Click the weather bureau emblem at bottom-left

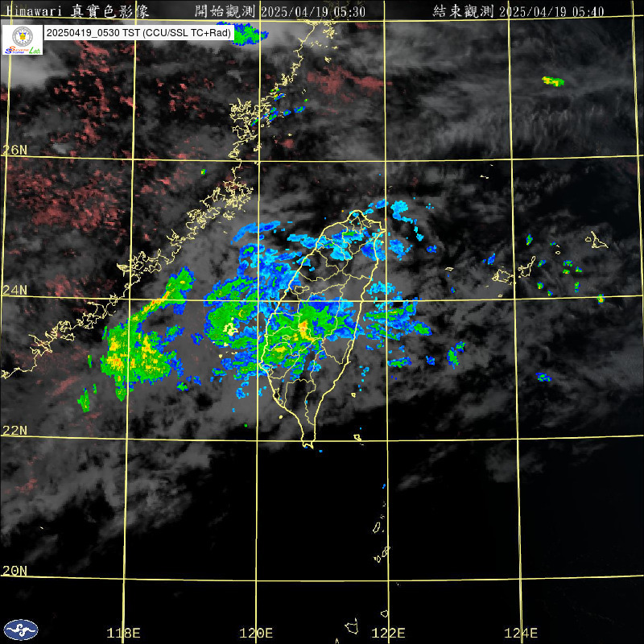(x=21, y=630)
